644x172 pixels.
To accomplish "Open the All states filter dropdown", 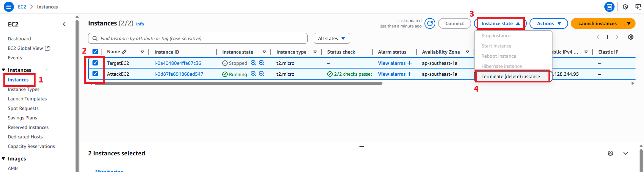I will [332, 38].
